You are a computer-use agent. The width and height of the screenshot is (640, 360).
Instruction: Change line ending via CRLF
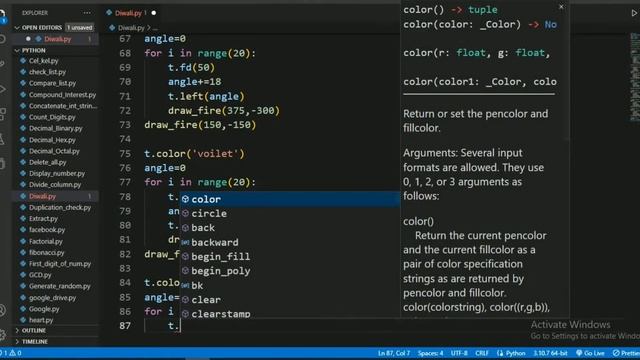[482, 353]
